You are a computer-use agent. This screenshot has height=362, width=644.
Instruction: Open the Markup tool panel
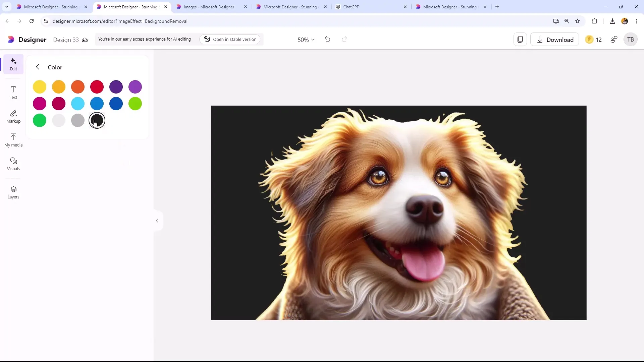tap(13, 116)
